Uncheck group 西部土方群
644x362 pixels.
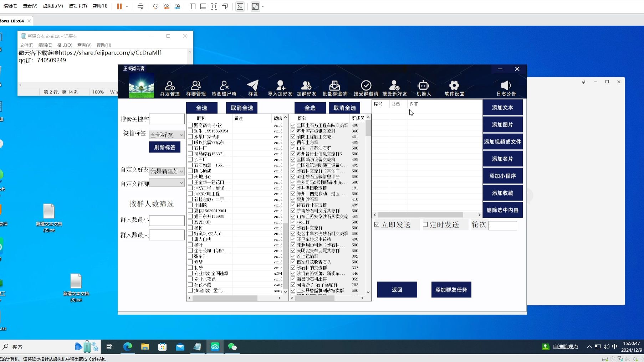click(293, 142)
